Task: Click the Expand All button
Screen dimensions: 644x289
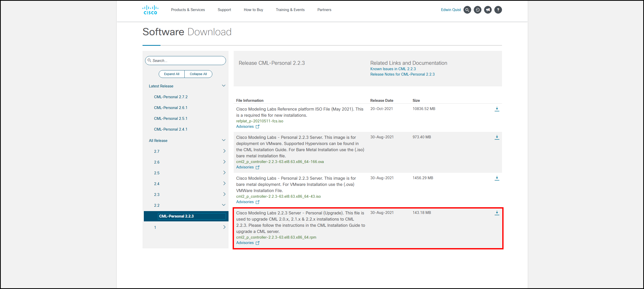Action: pos(172,74)
